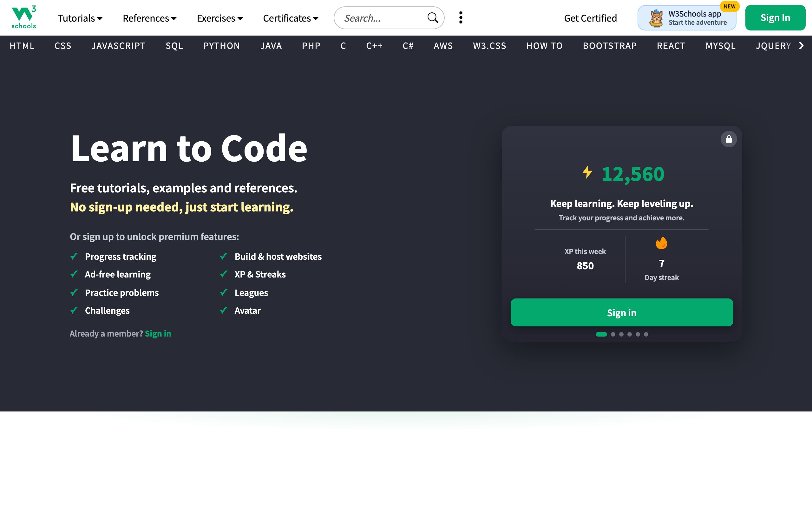812x508 pixels.
Task: Click the W3Schools logo
Action: [23, 17]
